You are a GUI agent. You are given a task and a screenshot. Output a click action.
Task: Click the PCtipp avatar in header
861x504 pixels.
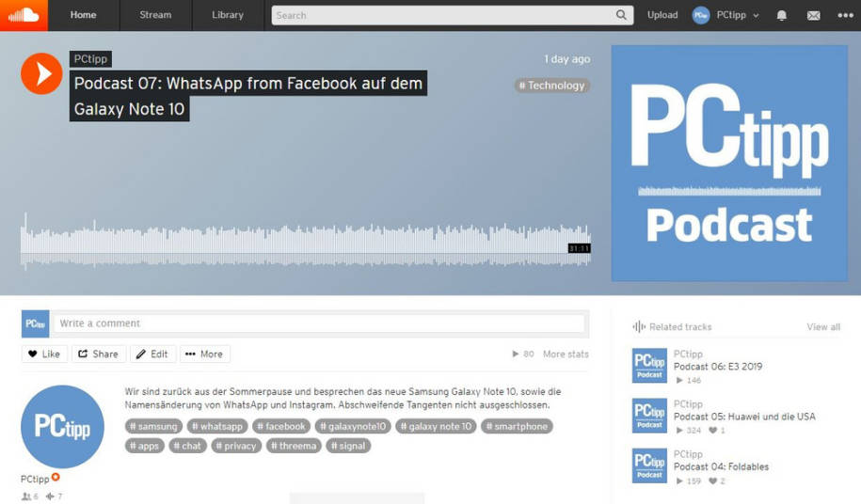(701, 15)
